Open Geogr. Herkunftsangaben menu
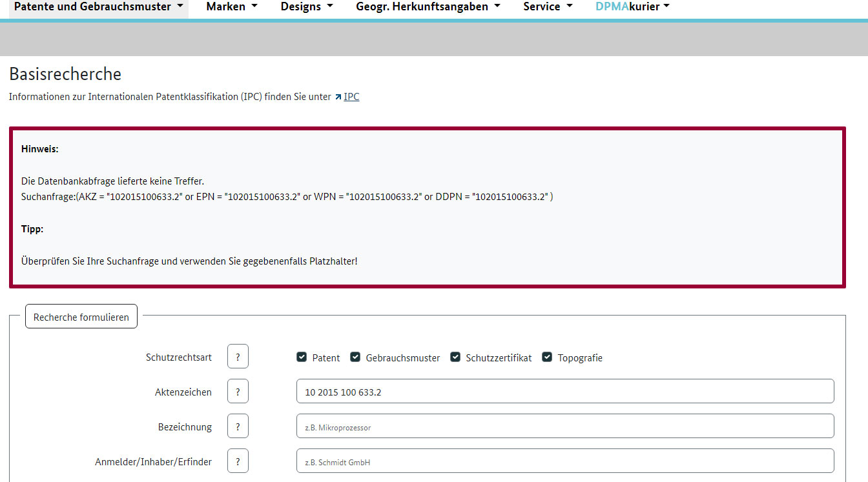The image size is (868, 482). click(x=428, y=7)
